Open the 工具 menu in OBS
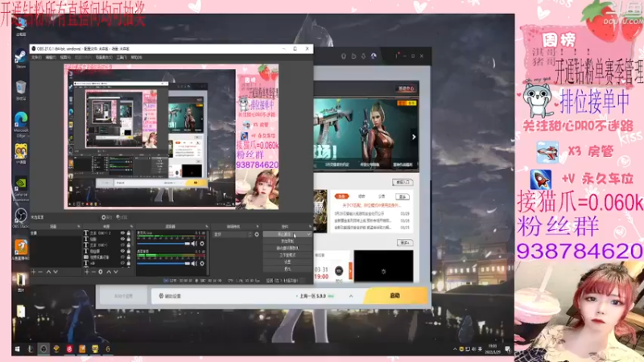Screen dimensions: 644x362 click(122, 57)
